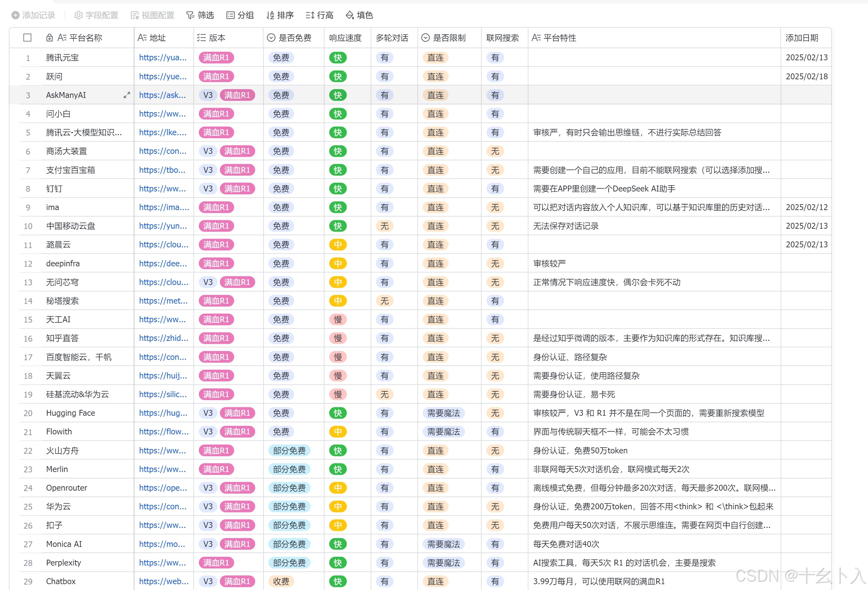This screenshot has height=590, width=868.
Task: Click the V3 tag in 商汤大装置 row
Action: [x=208, y=151]
